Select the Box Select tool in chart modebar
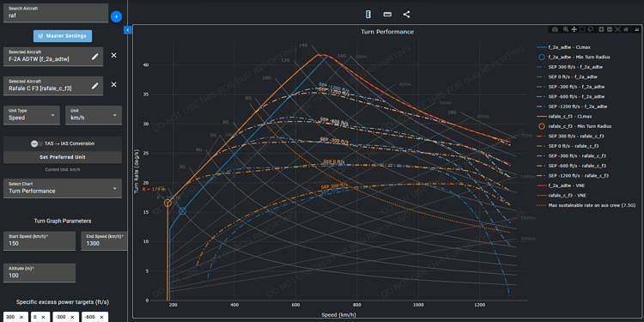This screenshot has height=322, width=644. pyautogui.click(x=582, y=29)
